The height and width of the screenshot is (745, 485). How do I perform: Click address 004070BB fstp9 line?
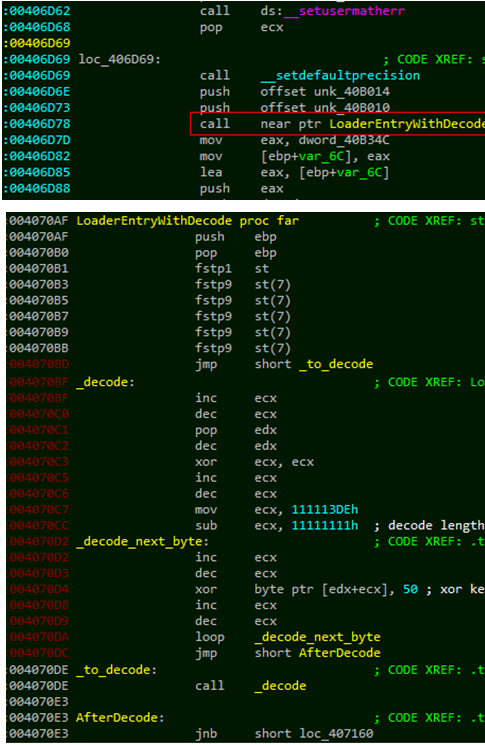[38, 348]
